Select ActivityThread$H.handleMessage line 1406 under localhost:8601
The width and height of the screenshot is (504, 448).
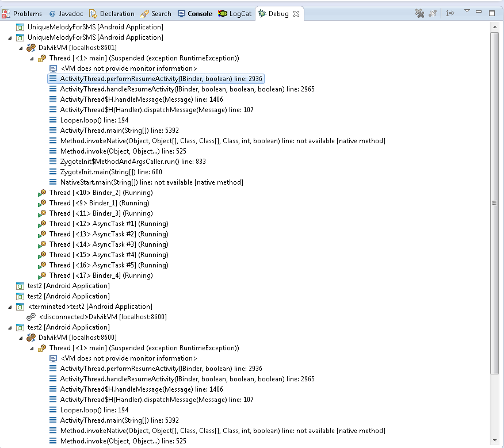coord(142,99)
